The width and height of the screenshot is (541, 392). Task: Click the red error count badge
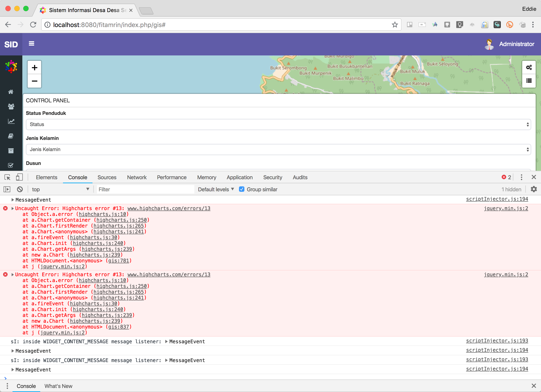[x=506, y=177]
